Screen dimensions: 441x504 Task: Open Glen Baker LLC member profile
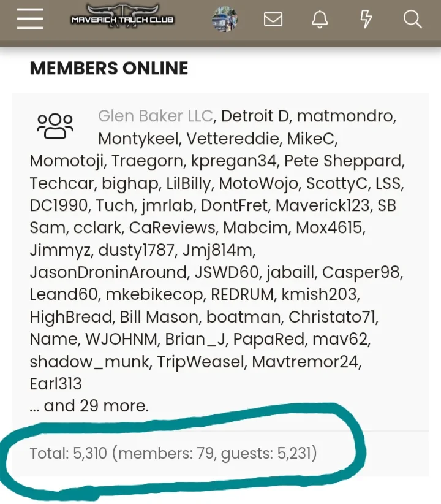(x=156, y=116)
